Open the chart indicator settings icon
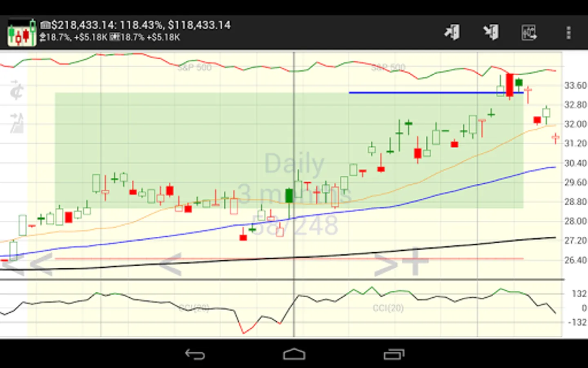 [x=529, y=32]
